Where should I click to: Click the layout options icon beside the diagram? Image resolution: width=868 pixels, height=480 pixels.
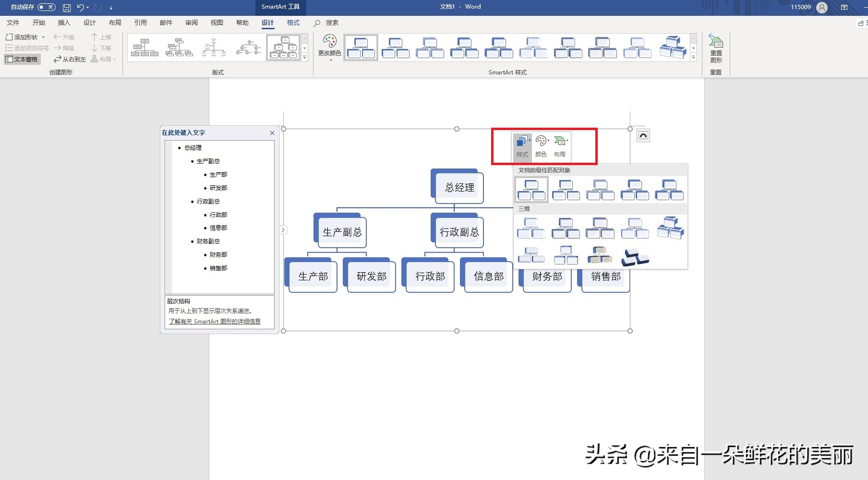click(x=643, y=135)
